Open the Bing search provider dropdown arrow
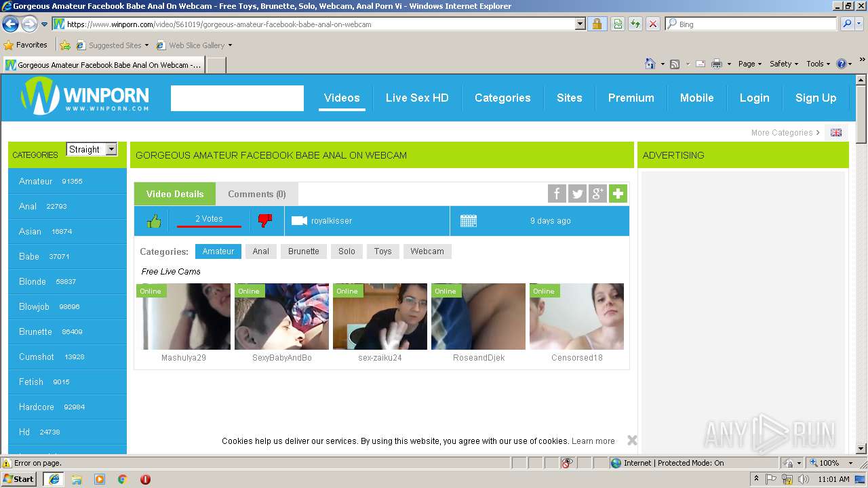This screenshot has height=488, width=868. pyautogui.click(x=861, y=24)
